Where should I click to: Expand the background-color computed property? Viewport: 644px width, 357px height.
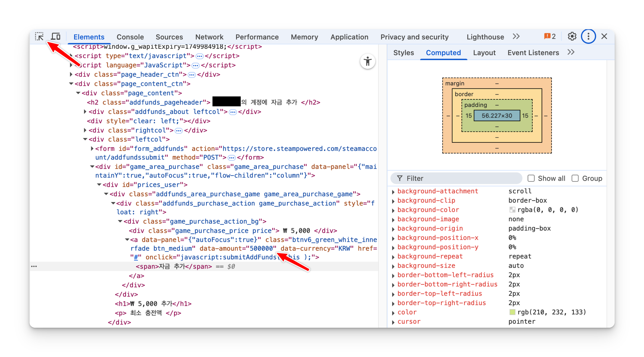393,210
